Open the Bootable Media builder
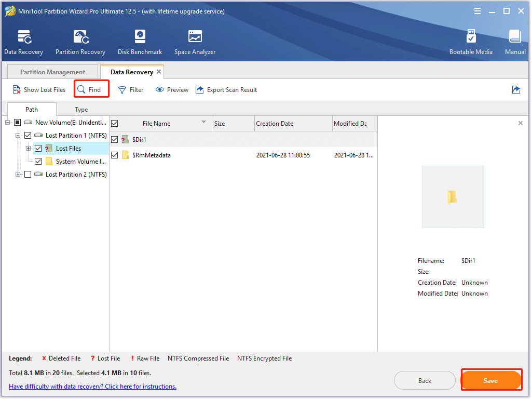 (x=471, y=43)
